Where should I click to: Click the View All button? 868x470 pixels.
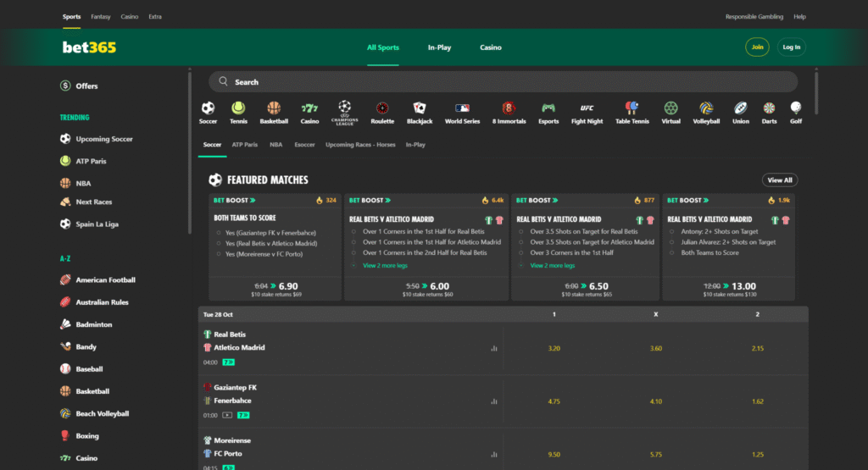(779, 180)
